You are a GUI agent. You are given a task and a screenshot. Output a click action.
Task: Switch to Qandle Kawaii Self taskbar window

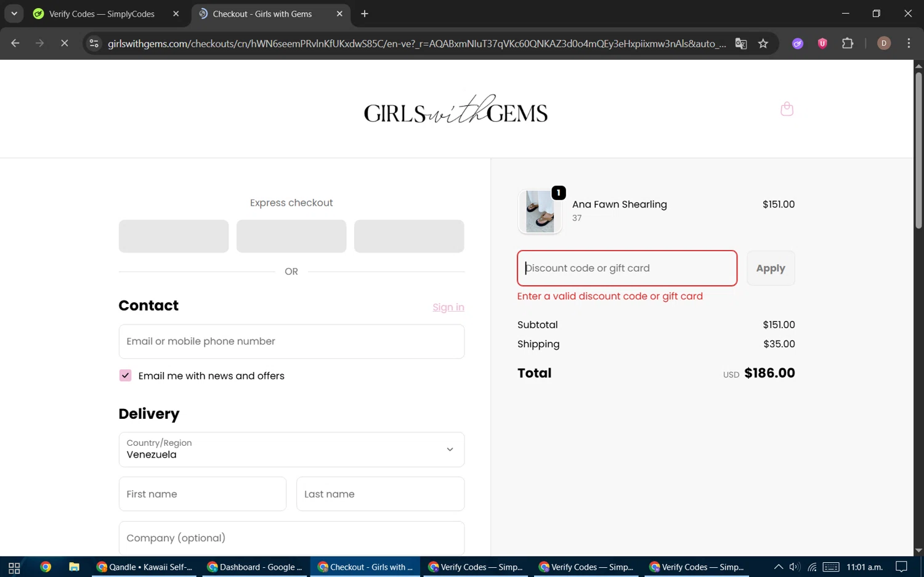point(144,567)
